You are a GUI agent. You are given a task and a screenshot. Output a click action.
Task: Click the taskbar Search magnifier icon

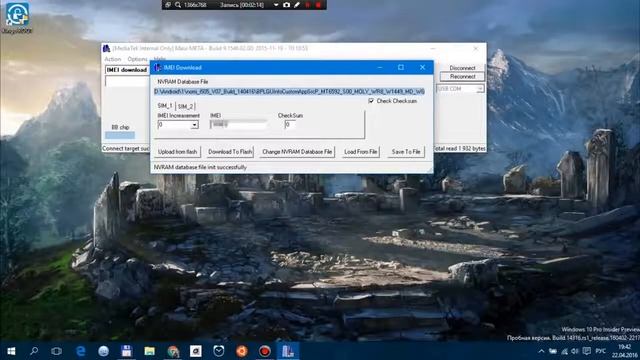pos(34,351)
